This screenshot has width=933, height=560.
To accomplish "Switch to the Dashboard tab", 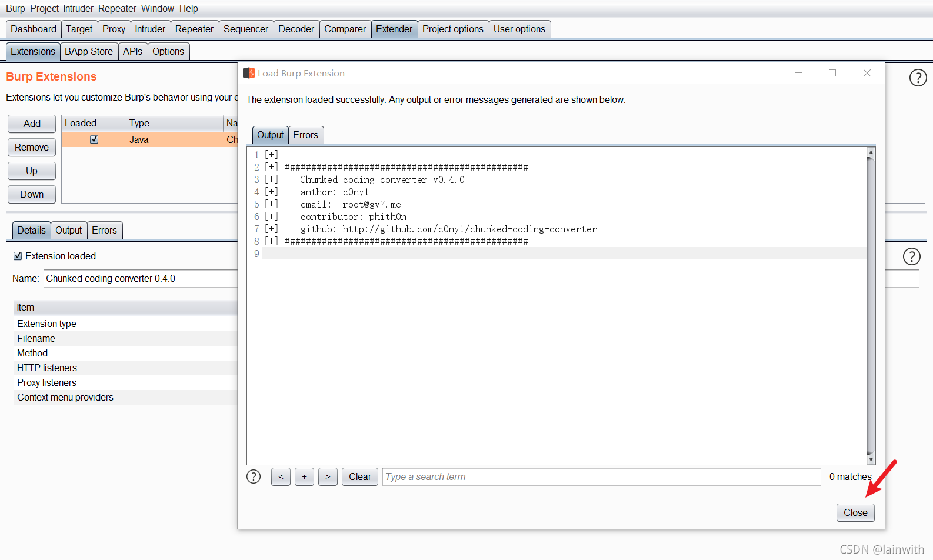I will coord(34,29).
